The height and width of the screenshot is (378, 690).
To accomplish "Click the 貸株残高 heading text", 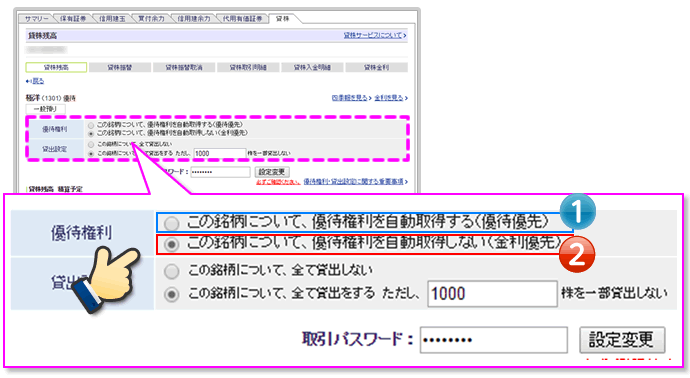I will click(42, 36).
